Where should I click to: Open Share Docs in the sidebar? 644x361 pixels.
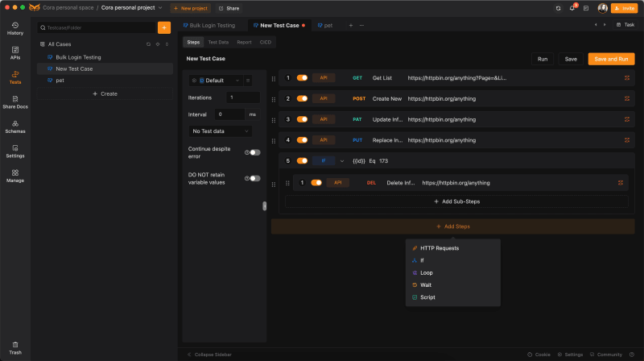15,102
